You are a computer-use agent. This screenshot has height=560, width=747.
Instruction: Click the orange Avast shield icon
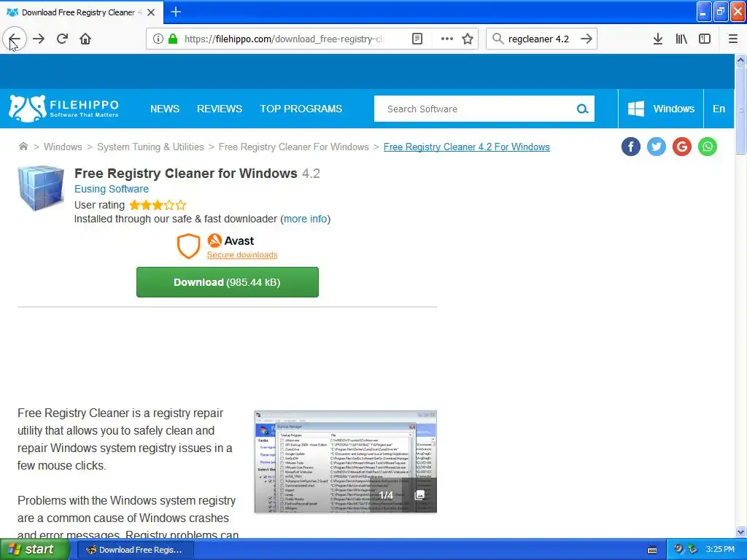[188, 246]
